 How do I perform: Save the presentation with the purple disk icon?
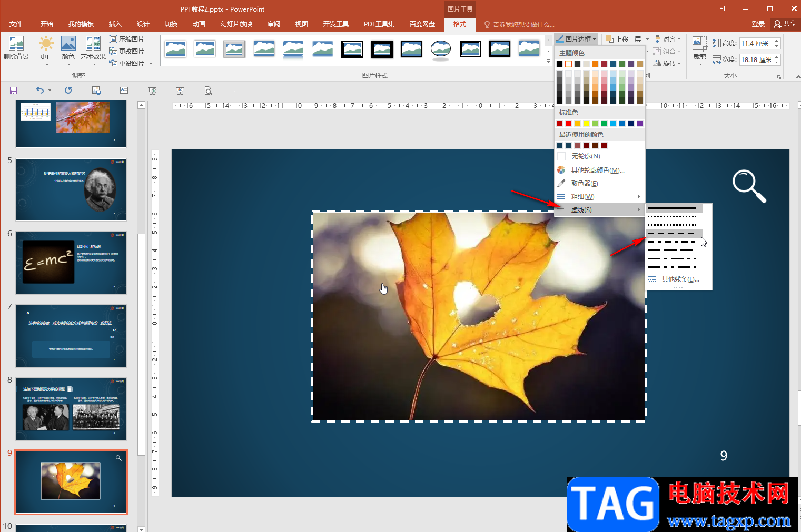[x=14, y=91]
